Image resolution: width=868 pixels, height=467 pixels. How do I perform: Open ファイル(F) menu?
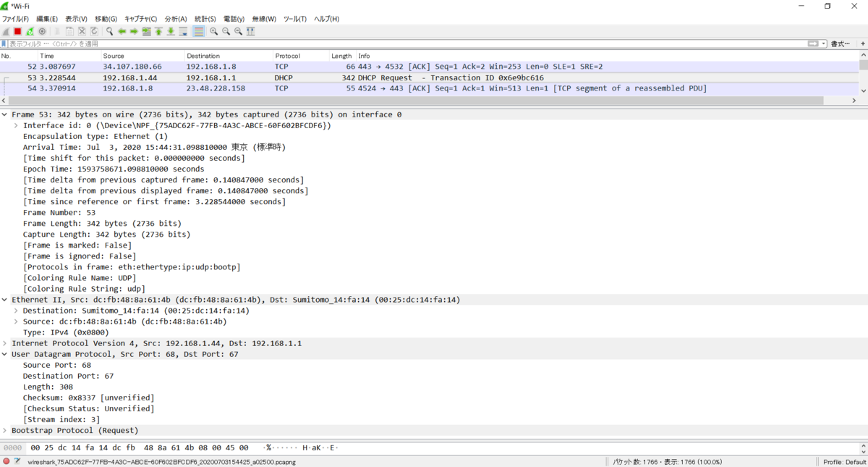coord(15,19)
